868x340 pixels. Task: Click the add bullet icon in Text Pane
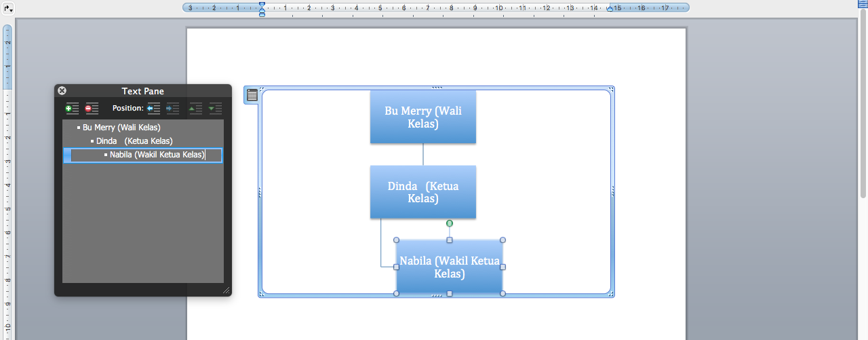point(72,109)
